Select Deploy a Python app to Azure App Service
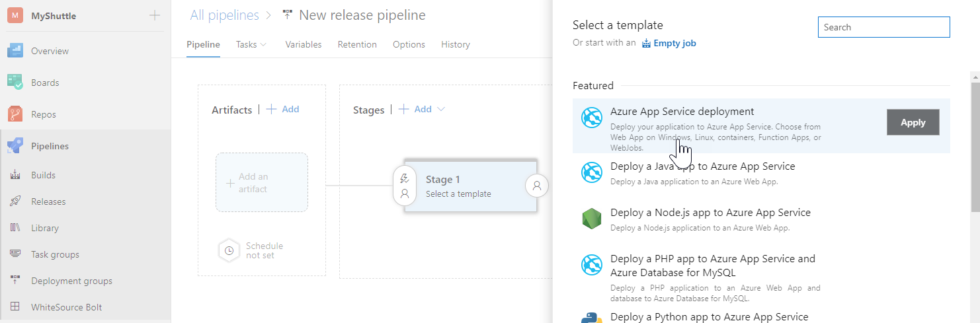980x323 pixels. [709, 317]
